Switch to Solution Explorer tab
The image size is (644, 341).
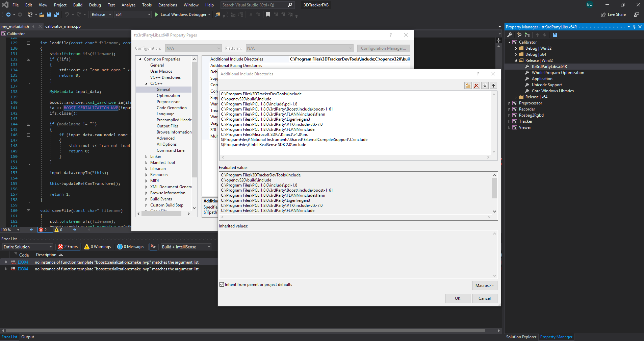click(521, 337)
